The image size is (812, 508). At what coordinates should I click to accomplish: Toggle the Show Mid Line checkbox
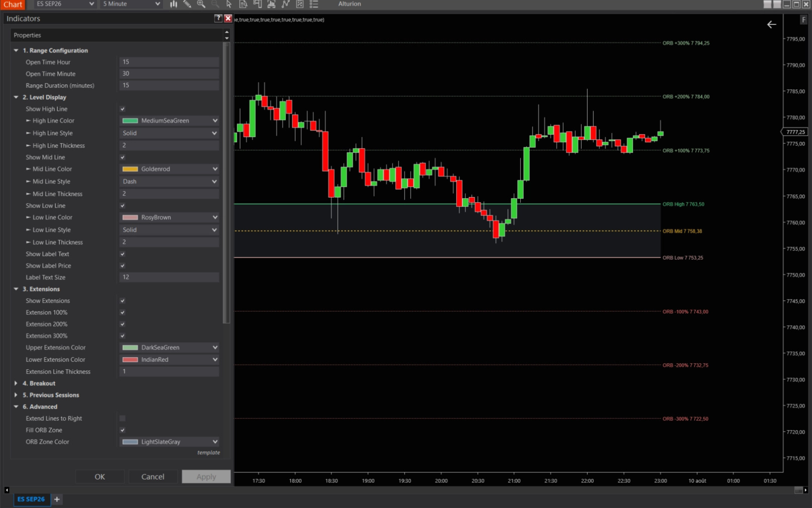pos(122,157)
